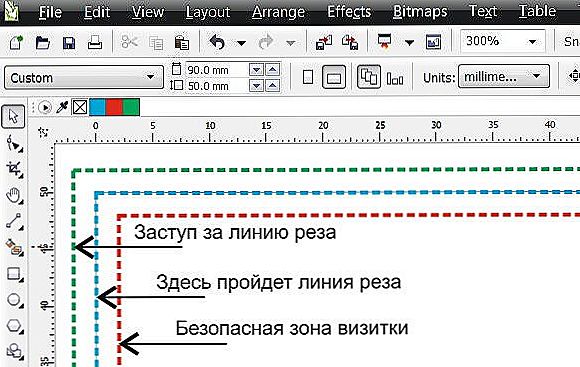Image resolution: width=580 pixels, height=367 pixels.
Task: Toggle portrait page orientation
Action: click(x=308, y=77)
